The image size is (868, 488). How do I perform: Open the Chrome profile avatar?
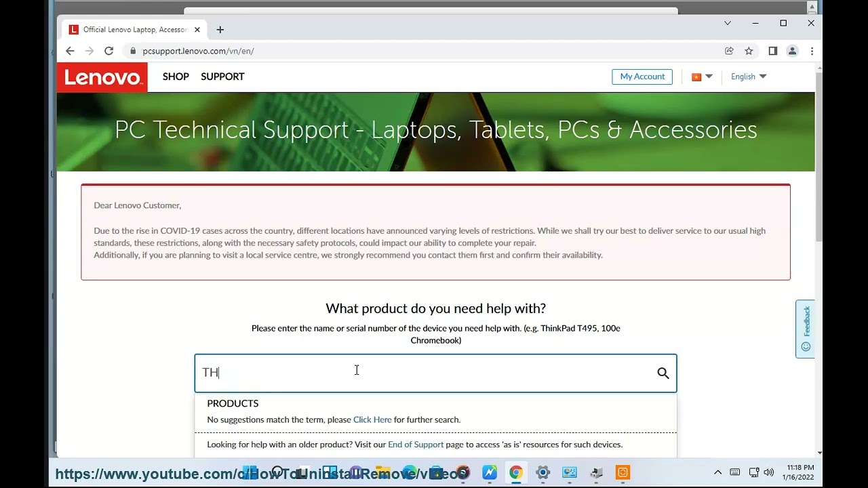click(792, 51)
